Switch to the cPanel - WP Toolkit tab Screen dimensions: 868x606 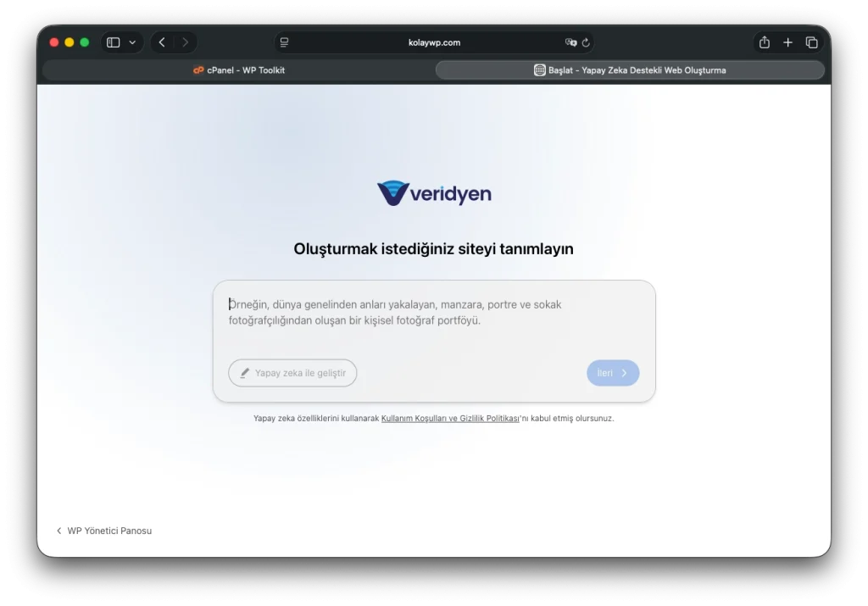pos(238,70)
